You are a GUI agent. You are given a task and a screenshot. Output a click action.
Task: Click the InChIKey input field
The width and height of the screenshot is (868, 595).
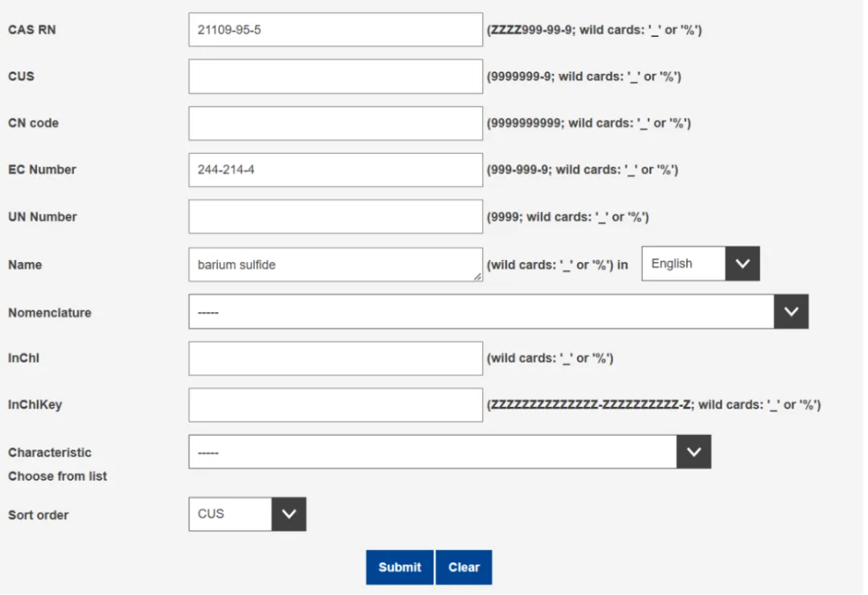[x=335, y=404]
